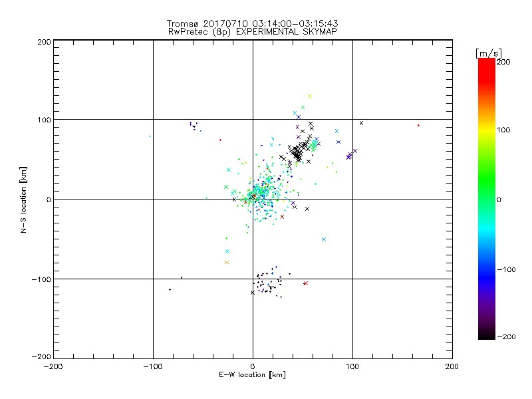
Task: Click the lone cyan dot left of x -100 line
Action: coord(150,136)
